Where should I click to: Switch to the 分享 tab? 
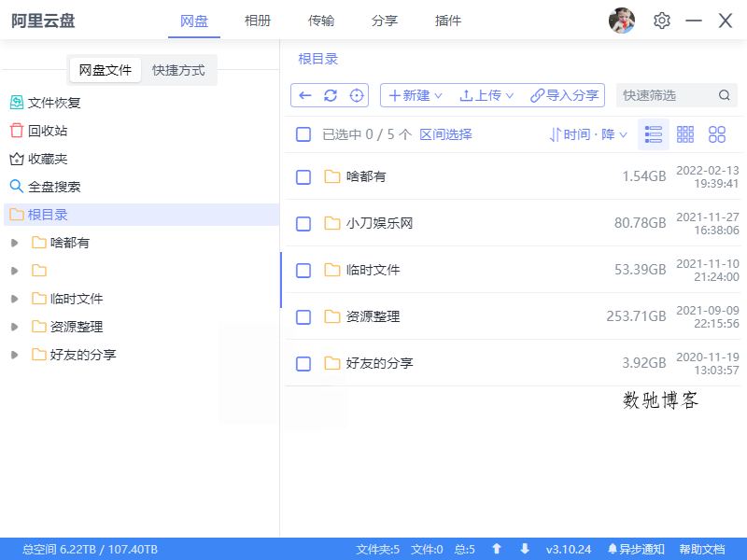coord(385,21)
